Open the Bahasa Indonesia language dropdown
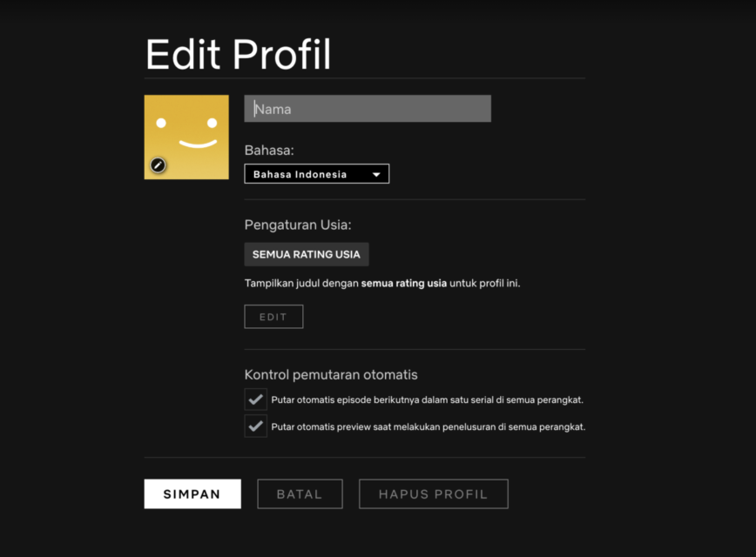This screenshot has width=756, height=557. [317, 174]
